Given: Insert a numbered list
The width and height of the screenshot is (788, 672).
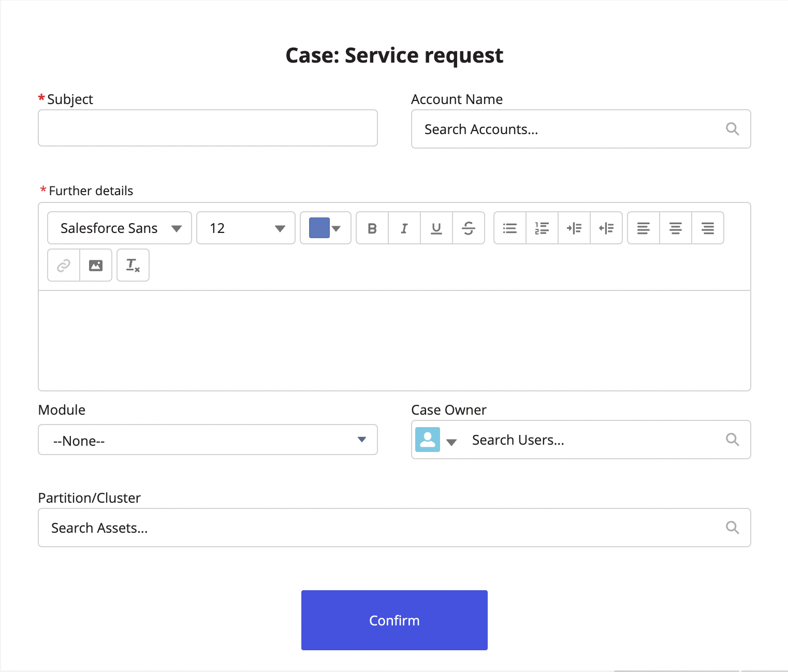Looking at the screenshot, I should 542,228.
